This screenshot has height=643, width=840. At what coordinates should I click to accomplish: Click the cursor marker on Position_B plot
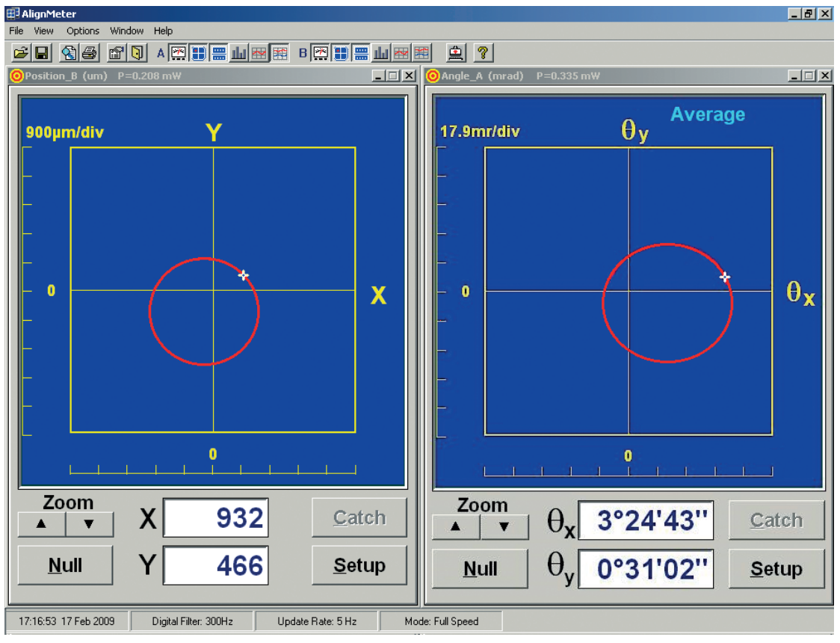click(243, 275)
